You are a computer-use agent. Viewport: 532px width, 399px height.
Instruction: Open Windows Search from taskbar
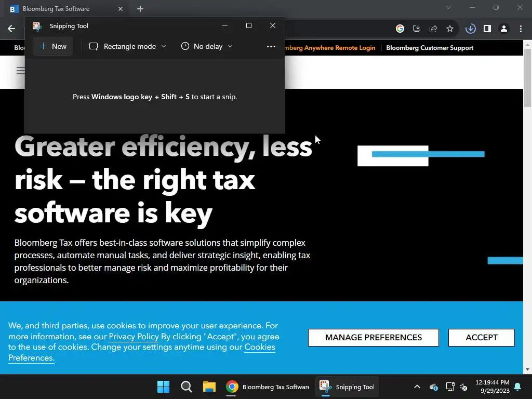click(x=187, y=387)
